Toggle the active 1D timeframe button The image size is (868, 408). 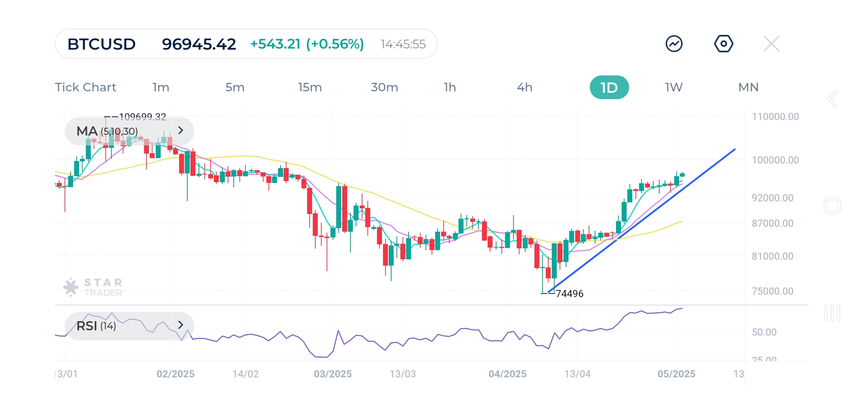609,87
